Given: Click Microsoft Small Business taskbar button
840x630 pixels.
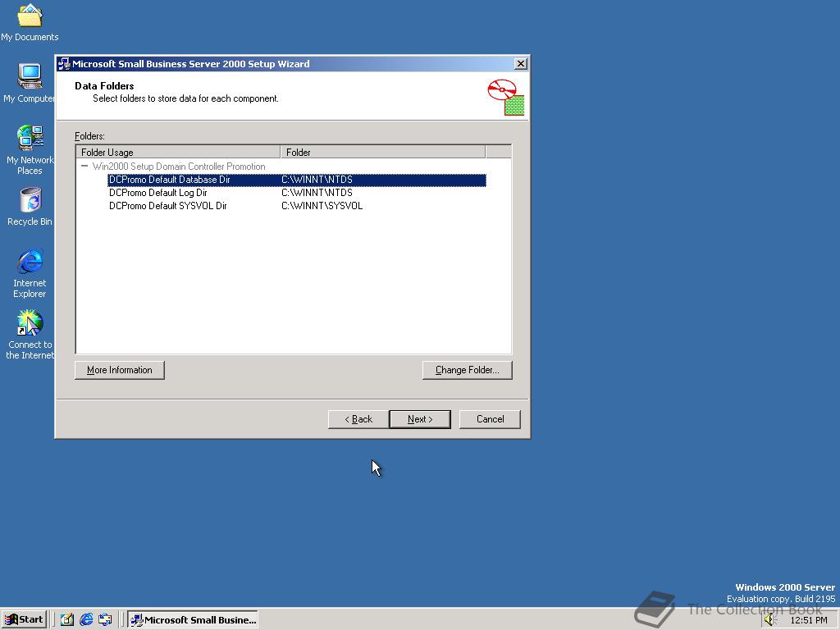Looking at the screenshot, I should click(x=194, y=620).
